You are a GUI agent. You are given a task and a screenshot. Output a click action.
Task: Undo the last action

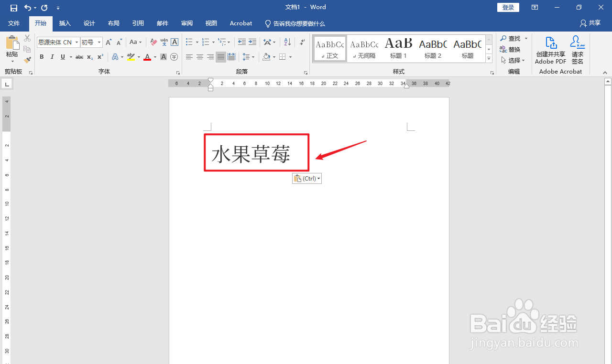pos(28,8)
